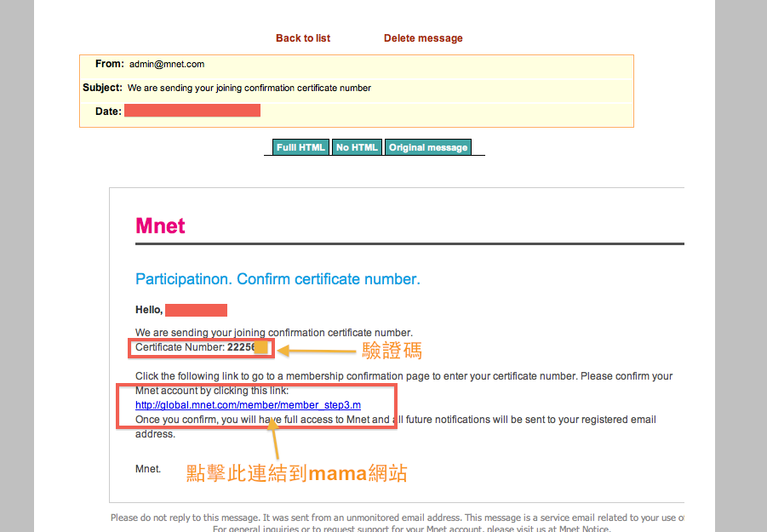Switch to the No HTML tab
Viewport: 767px width, 532px height.
point(357,147)
